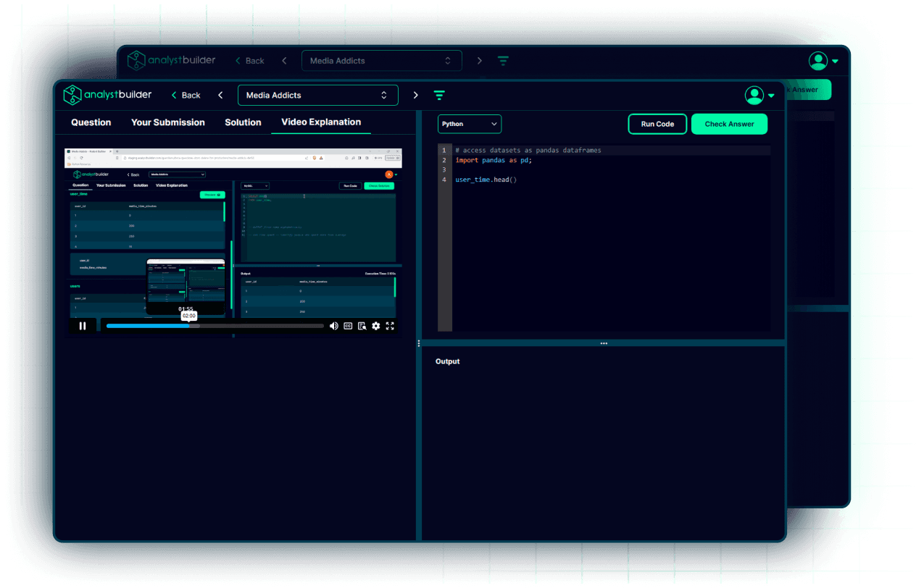Click next chevron in back window

click(479, 61)
